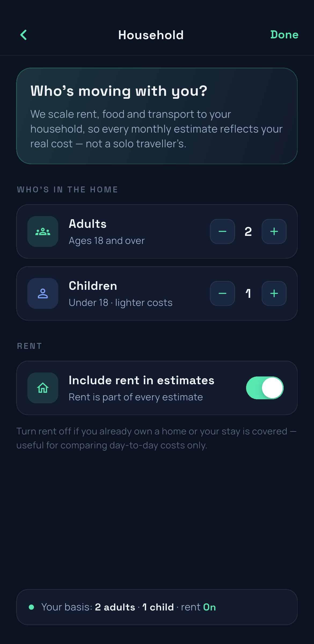Tap the 'Your basis' summary bar
314x644 pixels.
pyautogui.click(x=157, y=607)
